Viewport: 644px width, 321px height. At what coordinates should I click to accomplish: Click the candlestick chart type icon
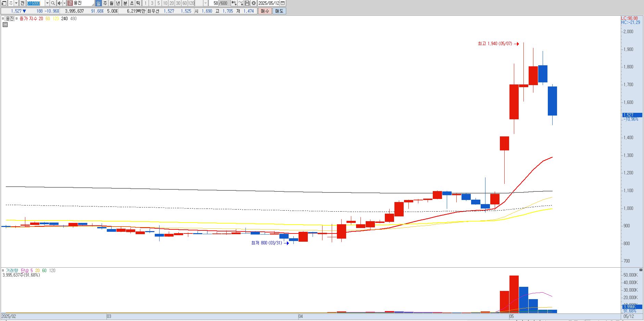pos(234,3)
